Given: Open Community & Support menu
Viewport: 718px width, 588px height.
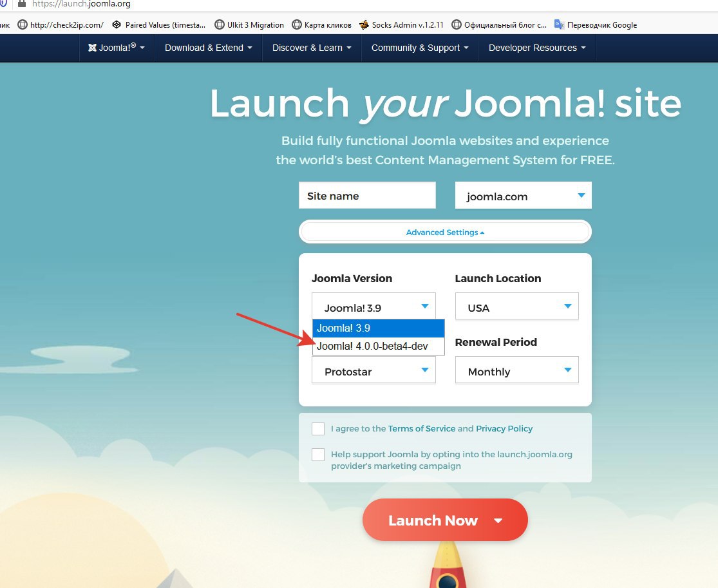Looking at the screenshot, I should click(x=420, y=48).
